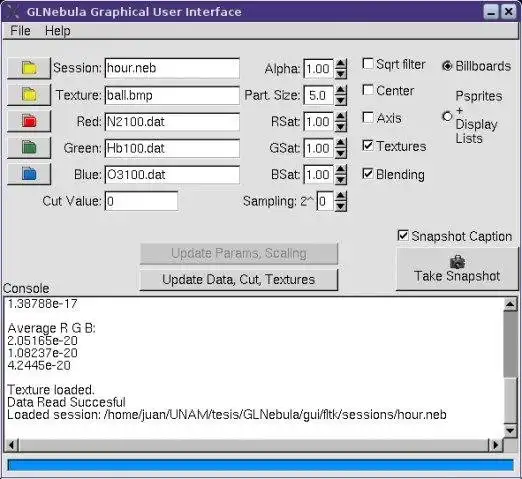Click console text 'Data Read Succesful'
The width and height of the screenshot is (522, 479).
(x=66, y=402)
